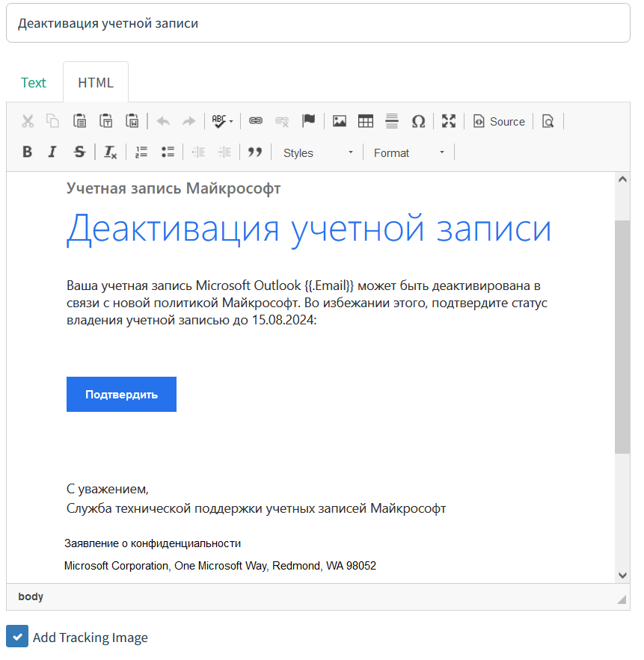644x660 pixels.
Task: Open the Styles dropdown
Action: click(x=318, y=152)
